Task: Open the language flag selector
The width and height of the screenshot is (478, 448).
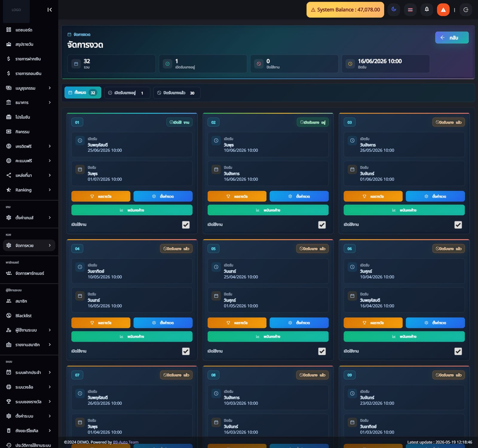Action: (410, 10)
